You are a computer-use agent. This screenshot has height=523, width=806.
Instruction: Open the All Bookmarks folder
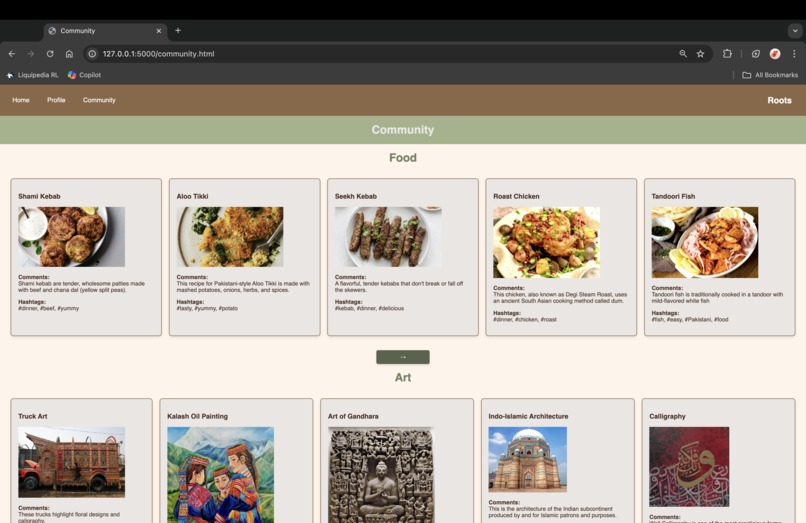770,75
